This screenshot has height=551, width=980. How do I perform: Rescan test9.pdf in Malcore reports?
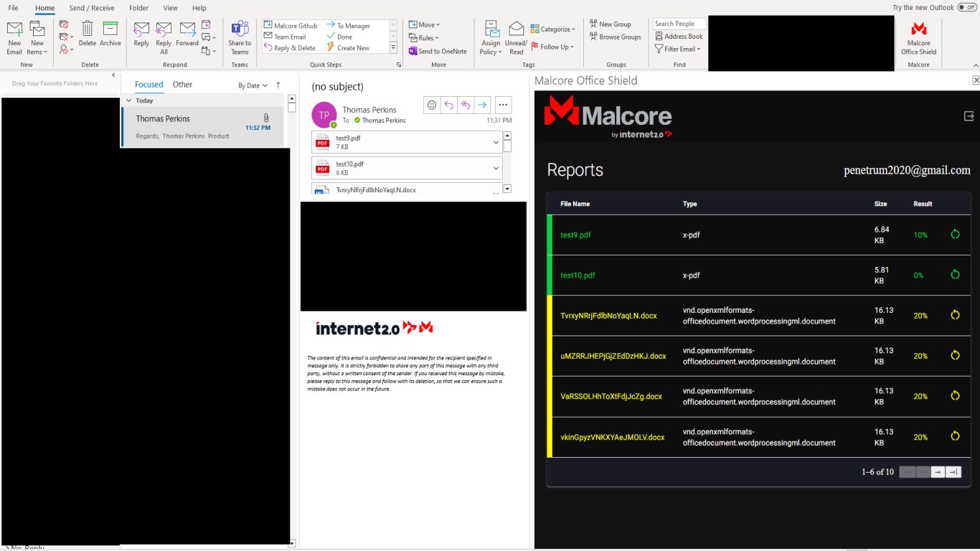click(955, 235)
